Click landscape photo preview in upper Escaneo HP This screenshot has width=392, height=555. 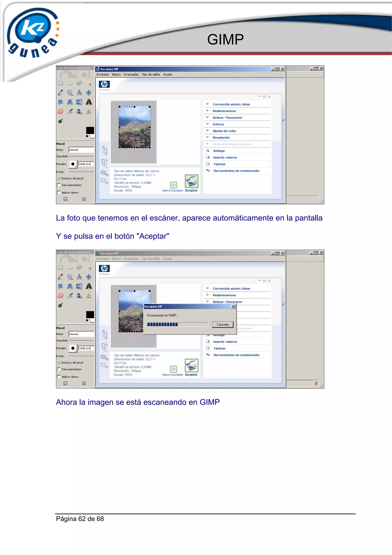point(135,127)
